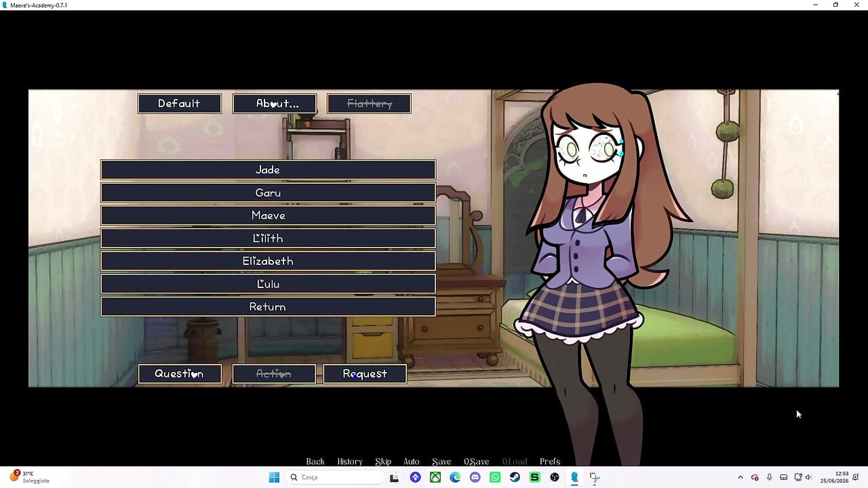Select the Default dialogue tab
This screenshot has width=868, height=488.
click(179, 104)
